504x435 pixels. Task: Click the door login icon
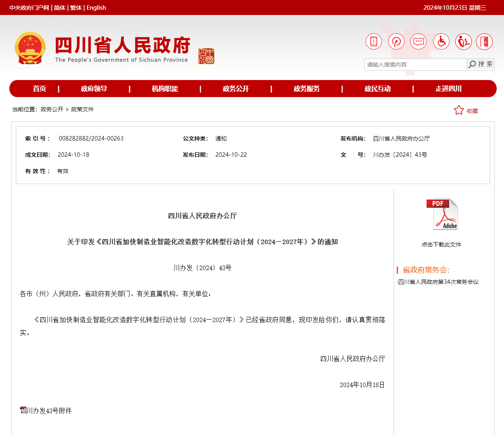[x=484, y=42]
